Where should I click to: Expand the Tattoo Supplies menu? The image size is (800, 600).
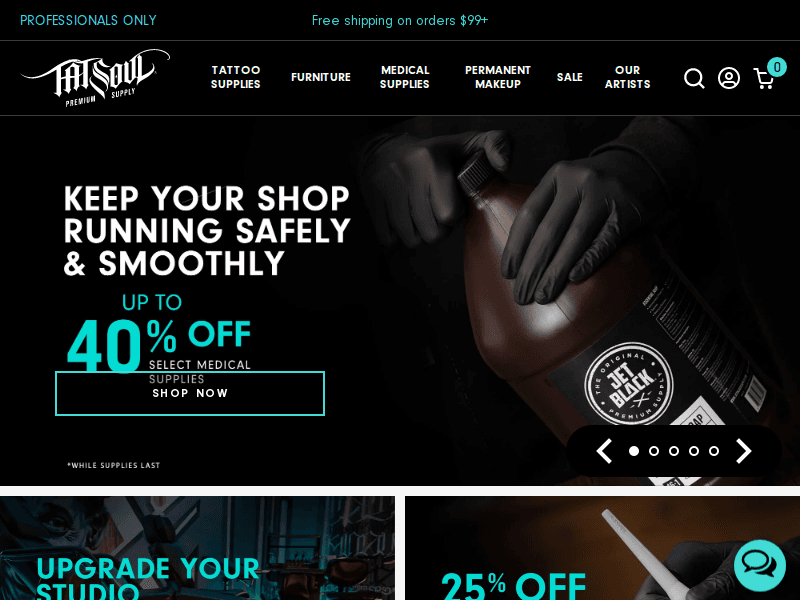click(236, 77)
